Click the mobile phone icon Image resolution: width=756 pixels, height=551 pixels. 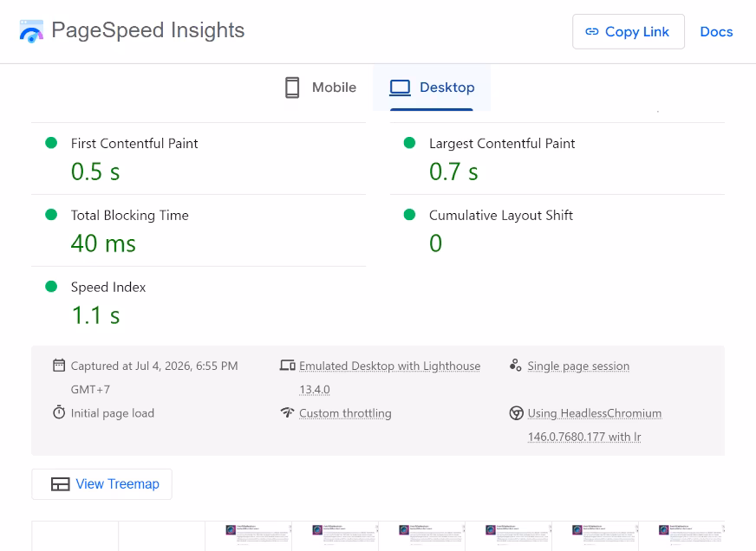[292, 88]
